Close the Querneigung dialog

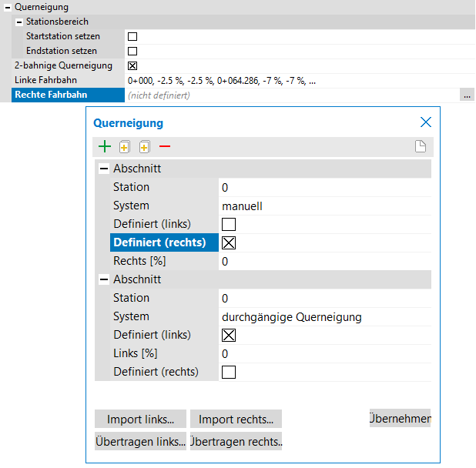click(425, 122)
